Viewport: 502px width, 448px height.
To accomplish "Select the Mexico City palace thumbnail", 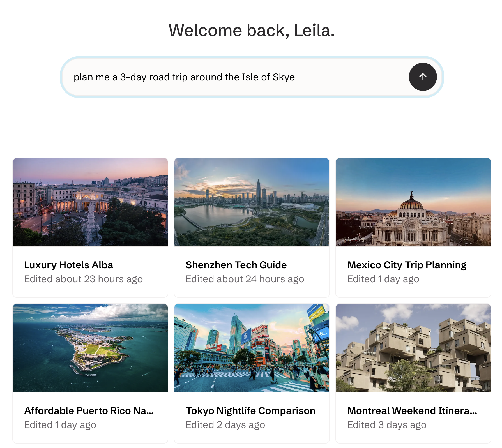I will pos(413,202).
